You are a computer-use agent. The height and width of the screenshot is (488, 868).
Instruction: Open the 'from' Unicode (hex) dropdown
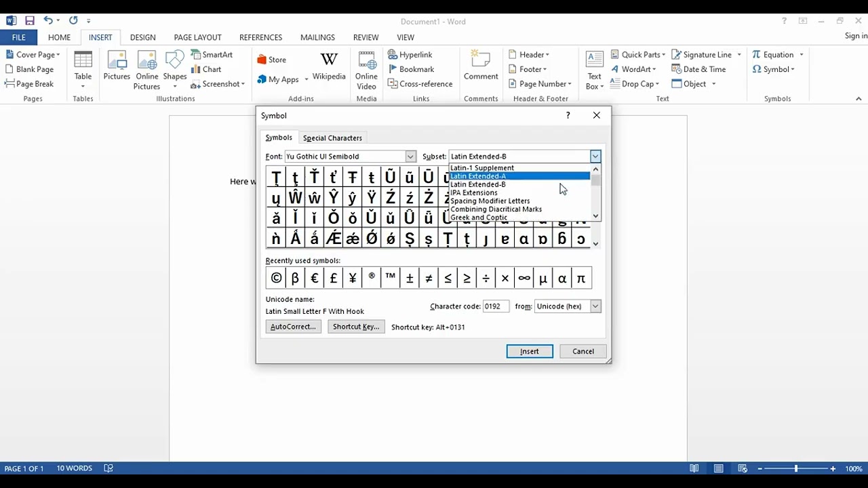(595, 306)
